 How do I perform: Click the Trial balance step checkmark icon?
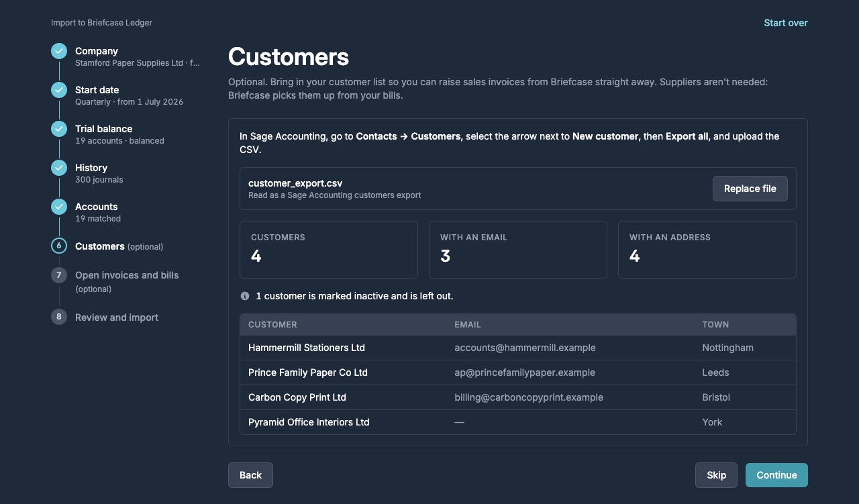tap(59, 129)
